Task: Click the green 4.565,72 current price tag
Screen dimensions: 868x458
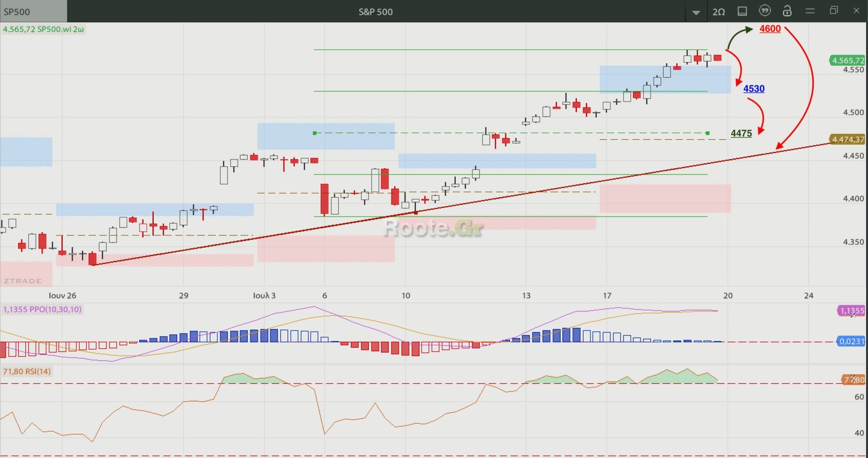Action: [848, 60]
